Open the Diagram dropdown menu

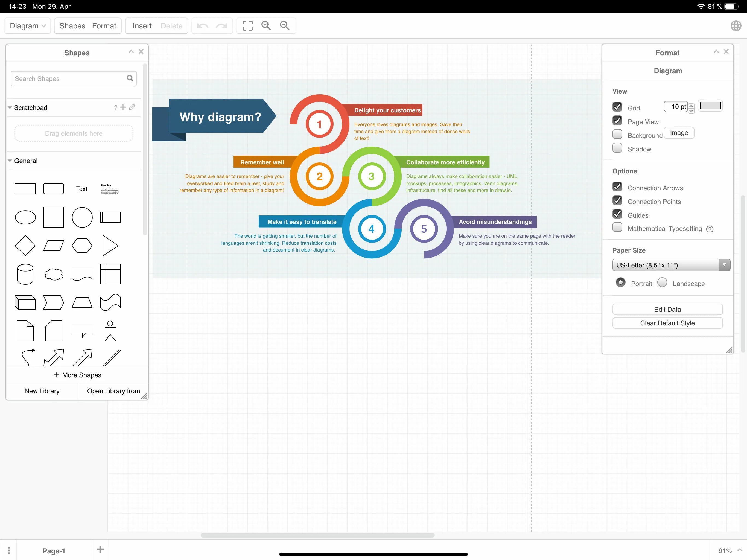[x=28, y=26]
